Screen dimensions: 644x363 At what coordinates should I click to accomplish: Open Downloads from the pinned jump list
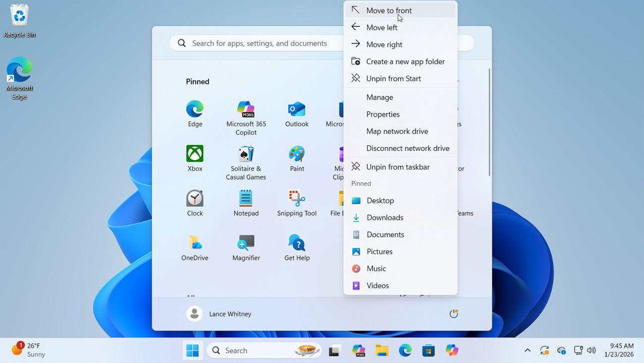(x=384, y=218)
